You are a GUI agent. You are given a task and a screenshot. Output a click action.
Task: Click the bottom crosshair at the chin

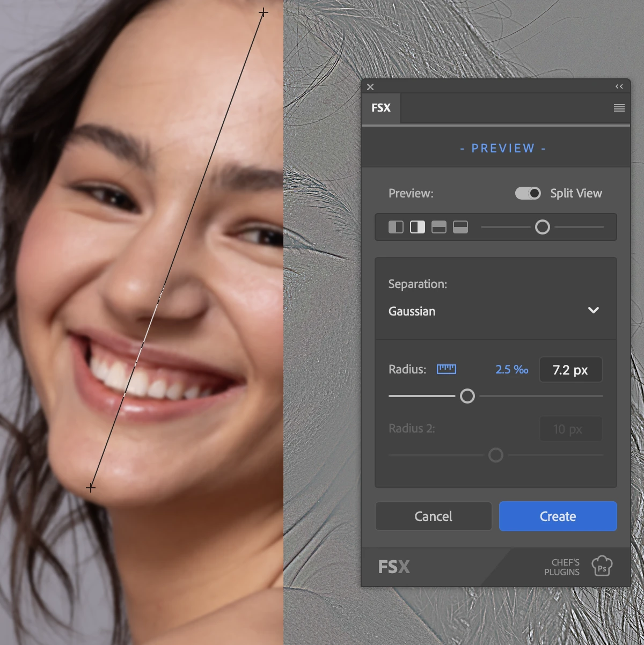point(91,488)
